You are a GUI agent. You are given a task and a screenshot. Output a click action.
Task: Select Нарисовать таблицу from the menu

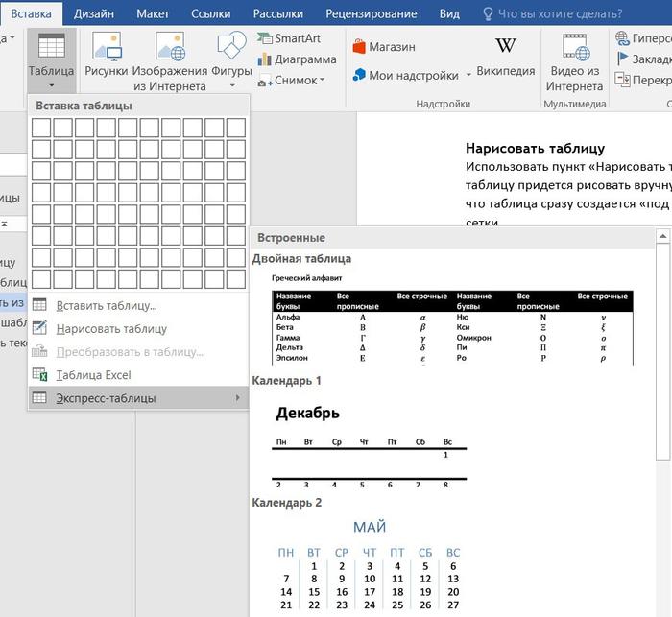tap(110, 328)
